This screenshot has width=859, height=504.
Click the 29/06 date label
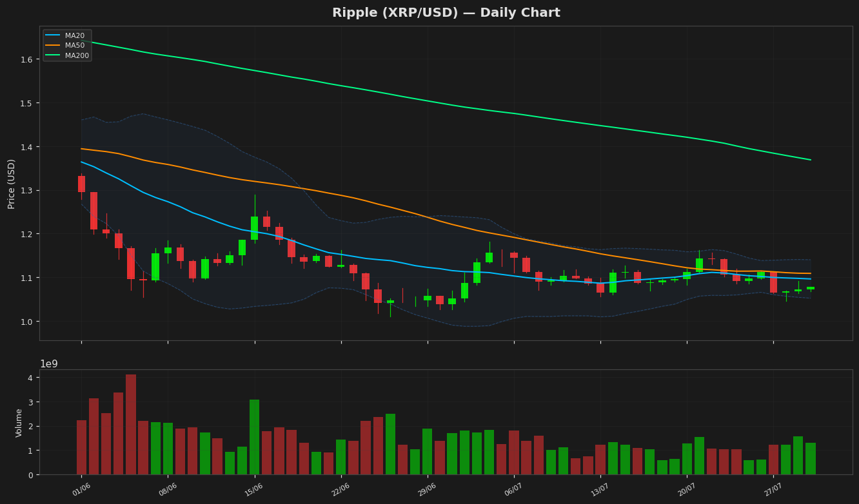pyautogui.click(x=427, y=490)
